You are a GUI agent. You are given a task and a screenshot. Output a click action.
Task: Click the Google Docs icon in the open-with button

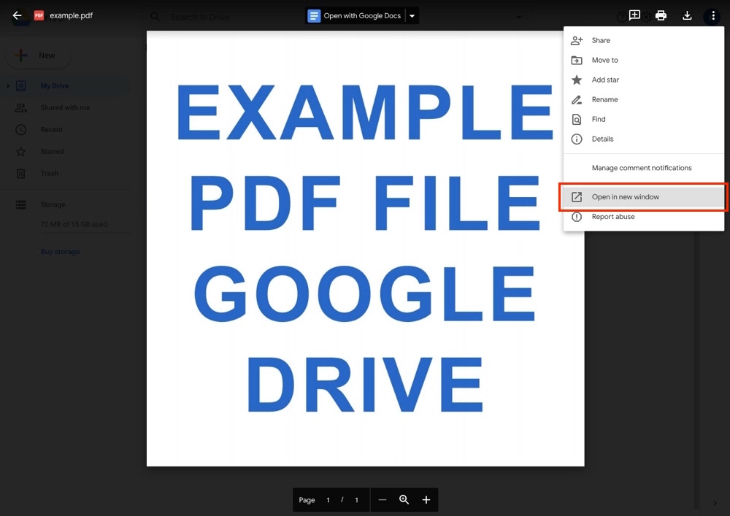point(314,16)
